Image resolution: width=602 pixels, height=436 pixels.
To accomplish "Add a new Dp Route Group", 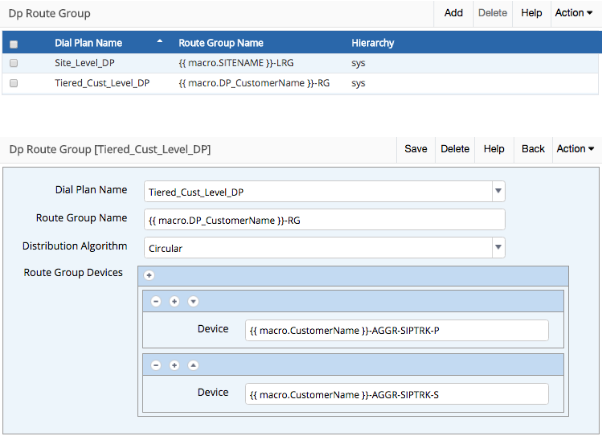I will click(453, 14).
